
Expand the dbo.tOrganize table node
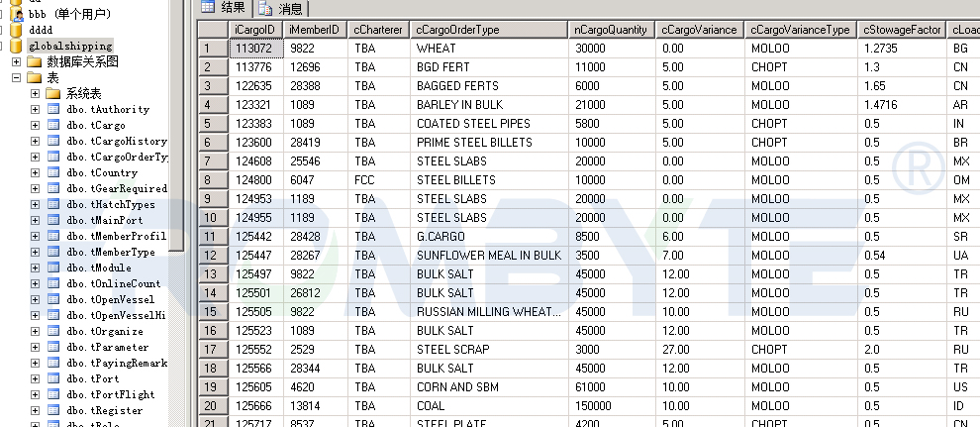pos(36,332)
